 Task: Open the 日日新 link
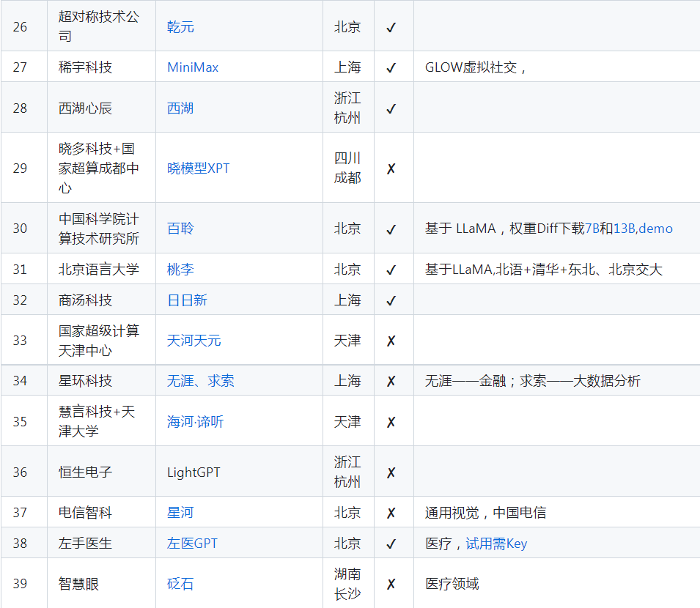tap(187, 300)
